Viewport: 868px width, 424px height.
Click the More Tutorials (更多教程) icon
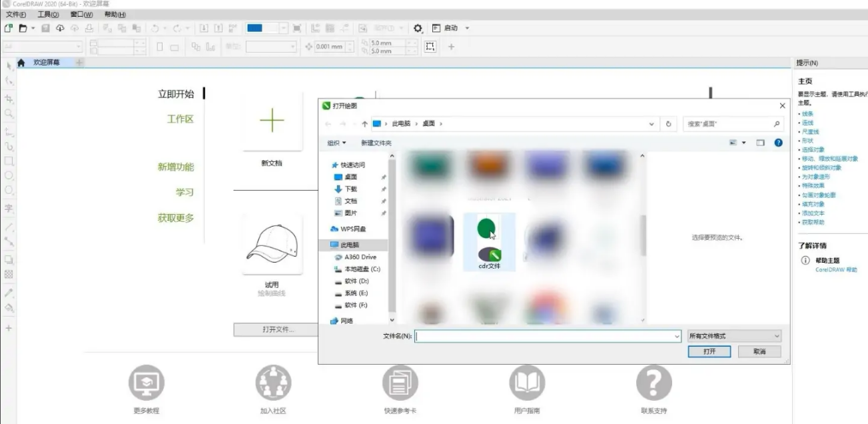pyautogui.click(x=146, y=383)
